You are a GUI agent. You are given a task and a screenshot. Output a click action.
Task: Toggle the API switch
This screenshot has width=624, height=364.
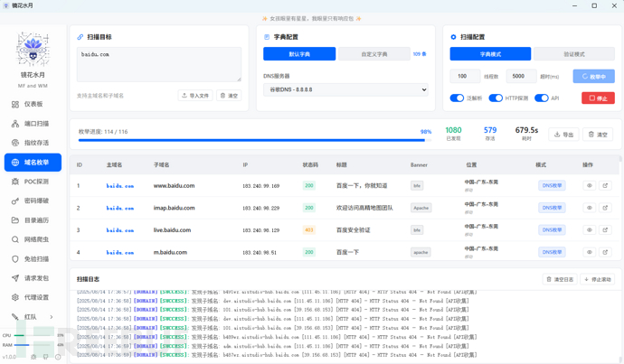point(541,98)
